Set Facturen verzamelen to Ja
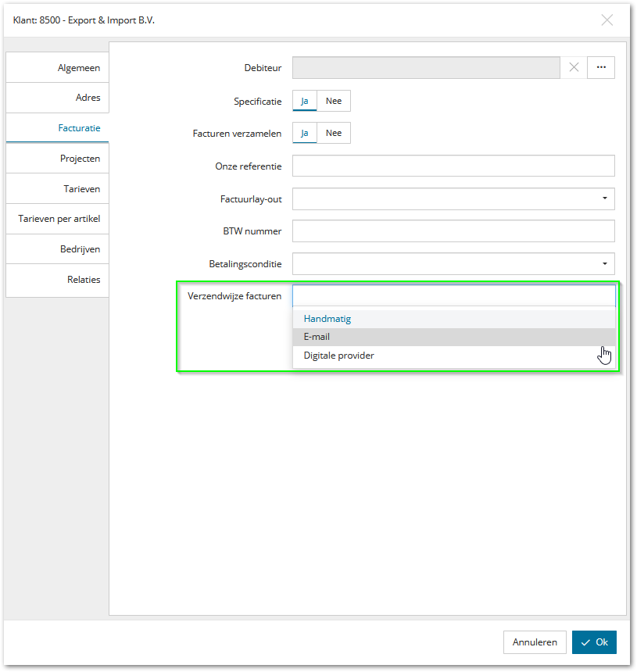637x672 pixels. [304, 133]
